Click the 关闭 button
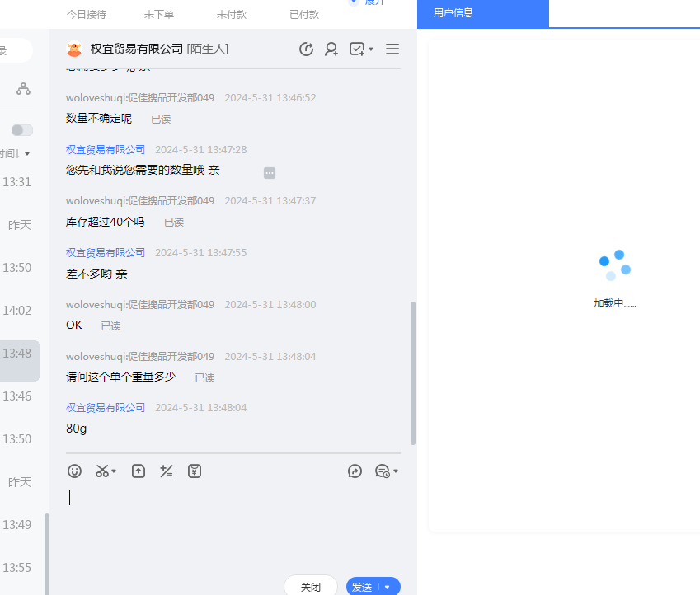The width and height of the screenshot is (700, 595). [x=311, y=587]
